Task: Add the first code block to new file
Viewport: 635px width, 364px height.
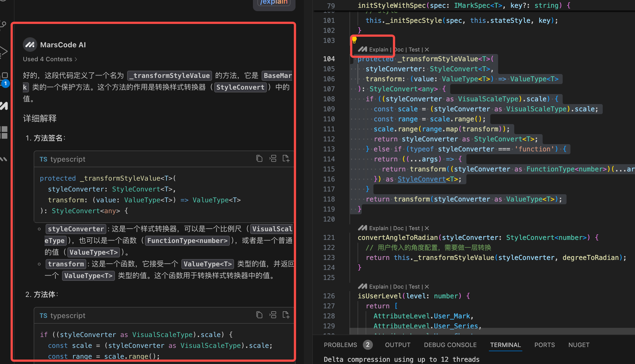Action: point(286,159)
